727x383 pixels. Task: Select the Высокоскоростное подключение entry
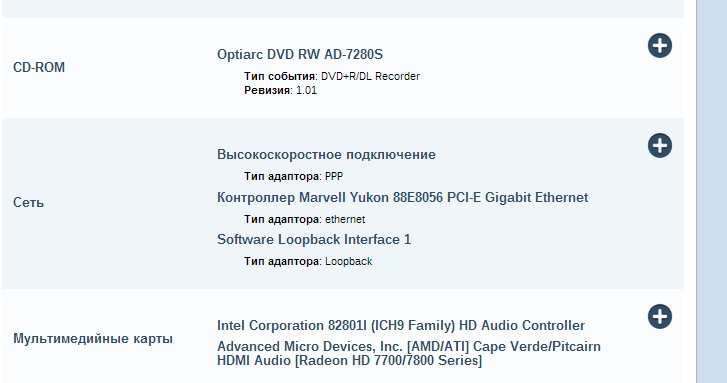tap(326, 154)
